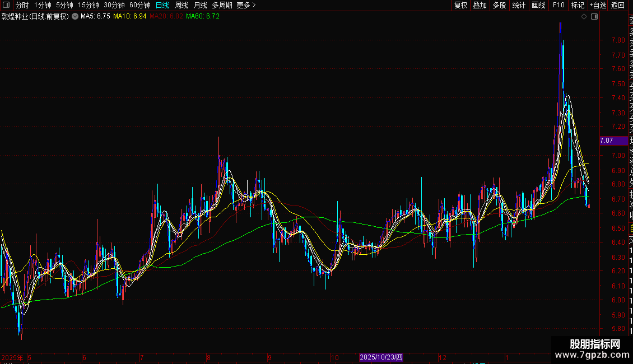Switch to 月线 monthly chart

click(x=200, y=5)
